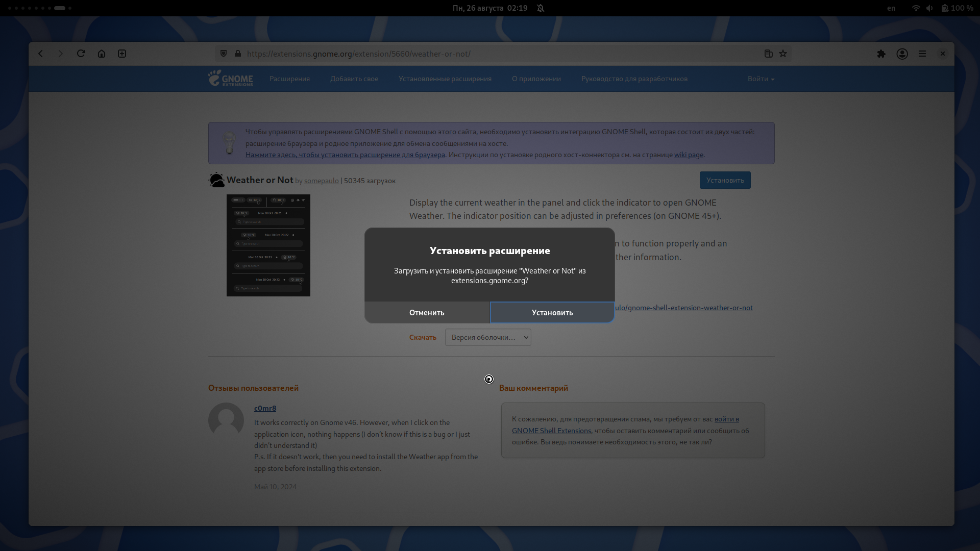The height and width of the screenshot is (551, 980).
Task: Go back to the previous page
Action: click(41, 54)
